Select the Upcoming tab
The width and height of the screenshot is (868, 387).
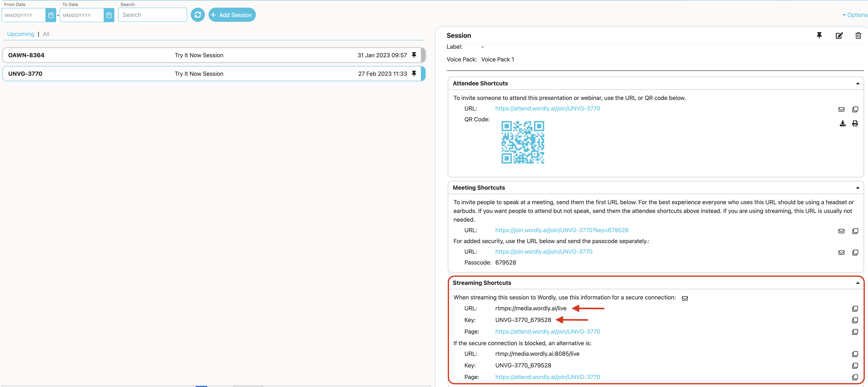point(21,34)
